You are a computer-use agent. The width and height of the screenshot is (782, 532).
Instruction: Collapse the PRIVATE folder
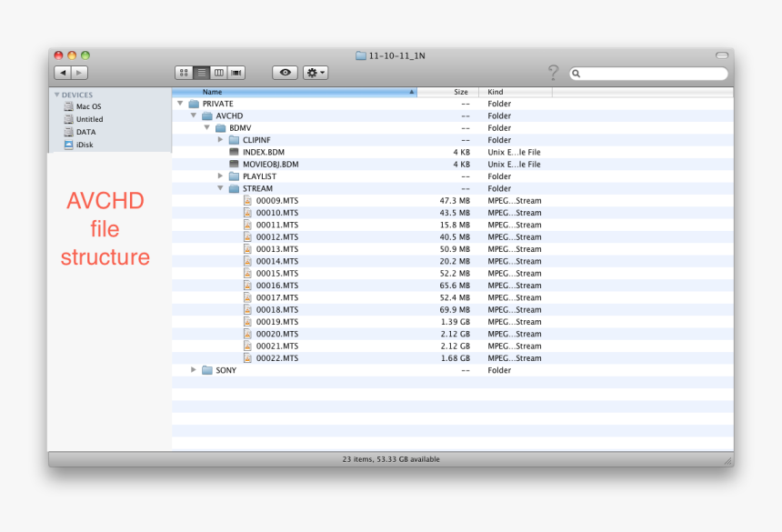(180, 104)
